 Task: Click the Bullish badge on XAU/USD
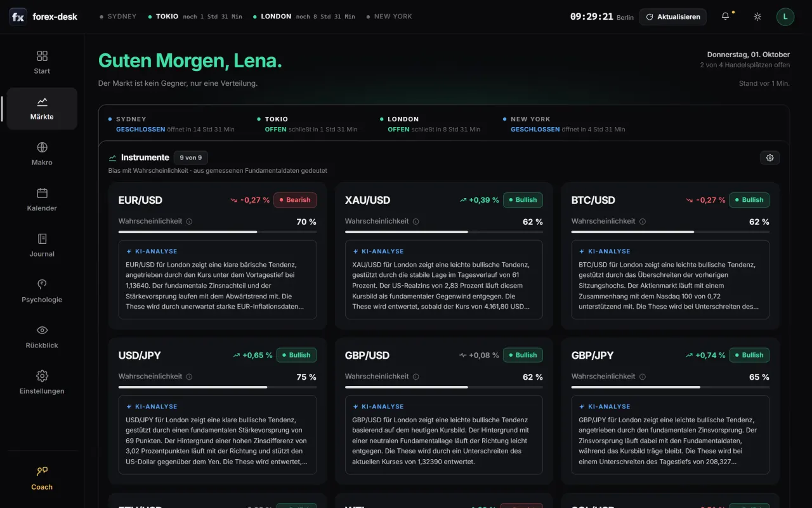coord(523,200)
